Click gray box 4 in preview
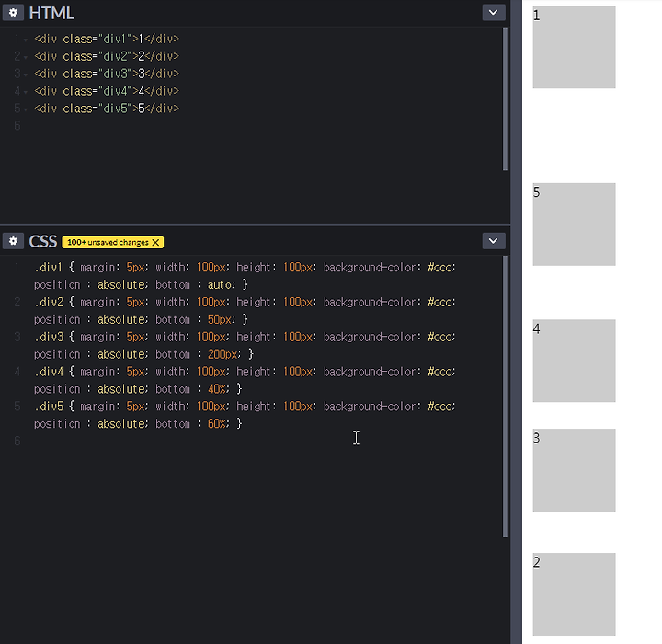The width and height of the screenshot is (662, 644). click(574, 361)
